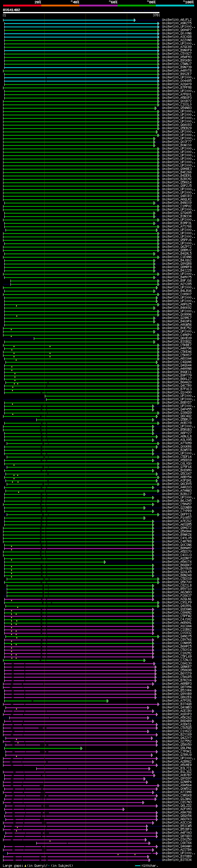197x868 pixels.
Task: Click the cyan ~100% identity legend segment
Action: click(x=175, y=6)
